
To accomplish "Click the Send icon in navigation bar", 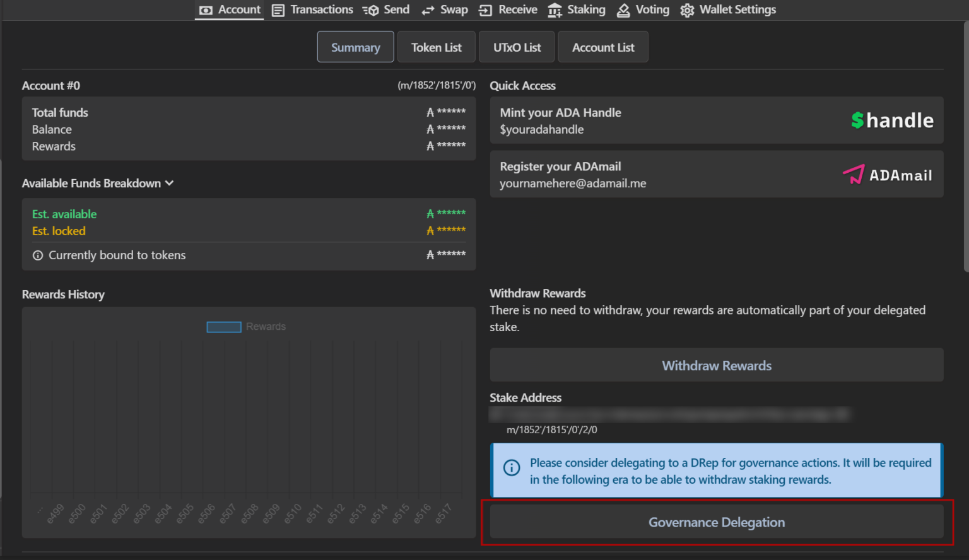I will [371, 10].
